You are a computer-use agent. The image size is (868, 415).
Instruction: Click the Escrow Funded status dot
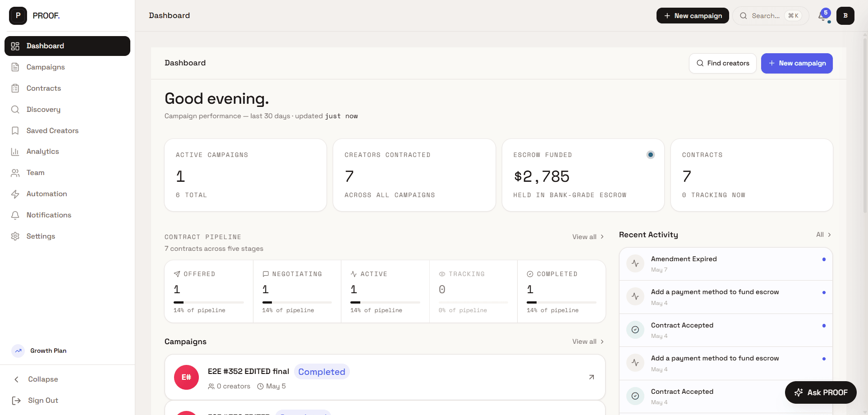651,155
